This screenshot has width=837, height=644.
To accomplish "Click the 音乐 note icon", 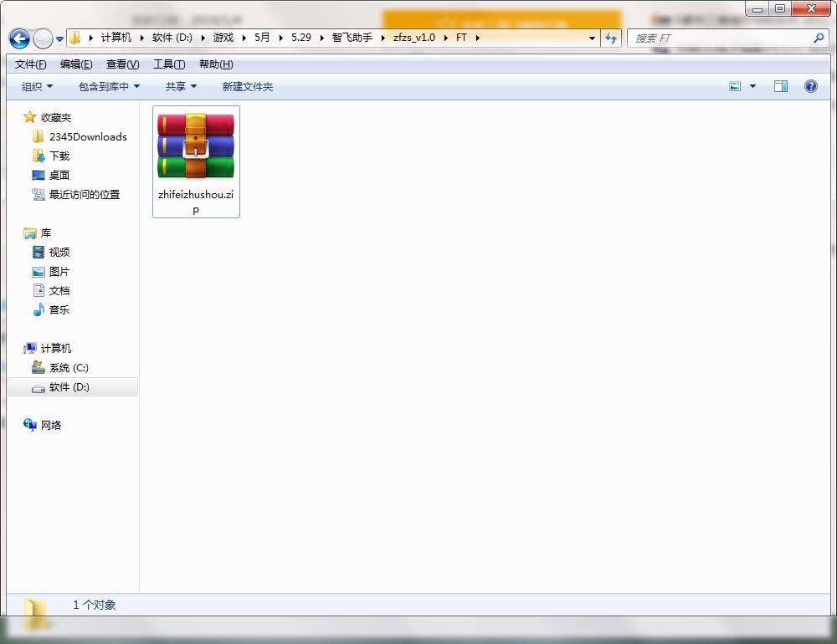I will tap(39, 309).
